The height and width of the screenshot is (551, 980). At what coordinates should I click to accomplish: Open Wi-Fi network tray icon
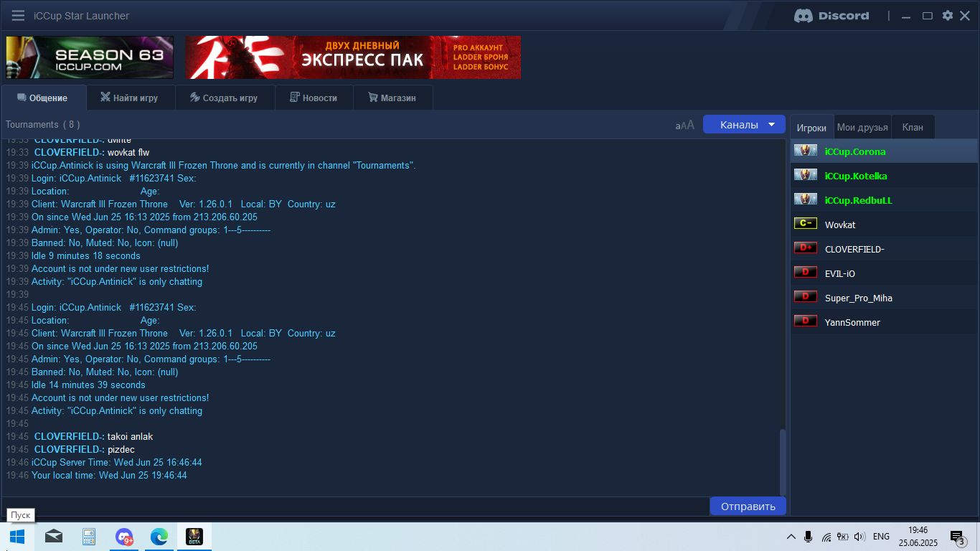[826, 537]
